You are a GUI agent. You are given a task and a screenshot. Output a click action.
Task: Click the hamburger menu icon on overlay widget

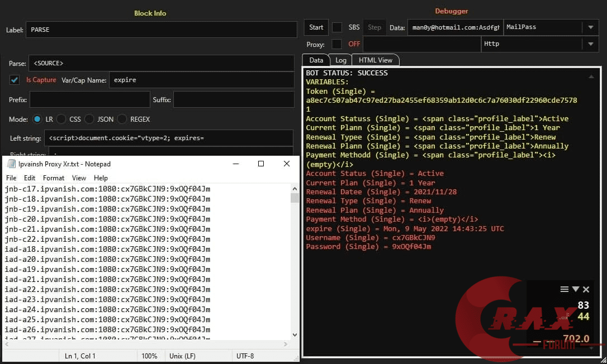click(565, 289)
